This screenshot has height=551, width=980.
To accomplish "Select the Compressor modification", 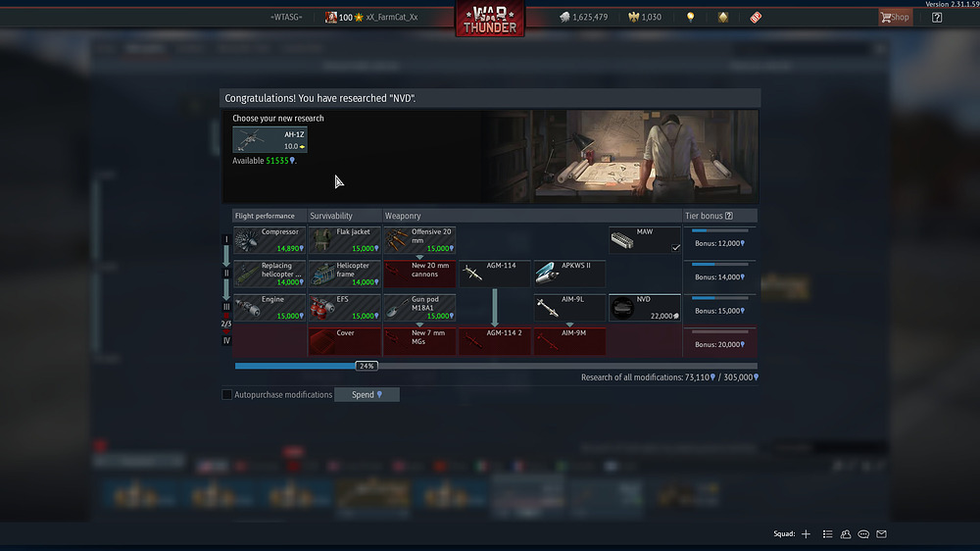I will click(269, 240).
